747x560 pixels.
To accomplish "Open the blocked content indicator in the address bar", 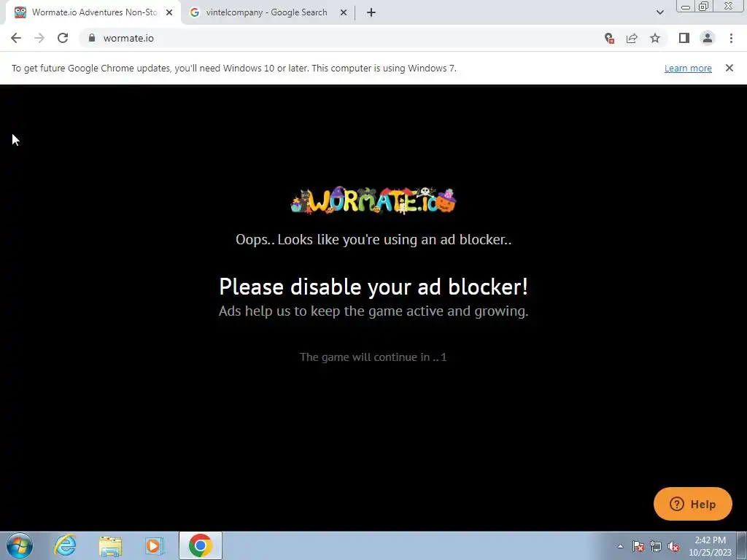I will click(x=609, y=38).
